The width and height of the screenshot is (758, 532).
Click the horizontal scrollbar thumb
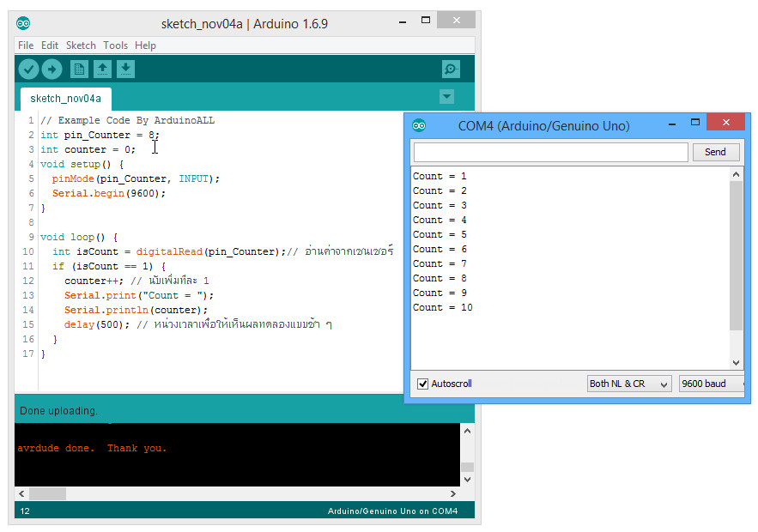[x=47, y=494]
